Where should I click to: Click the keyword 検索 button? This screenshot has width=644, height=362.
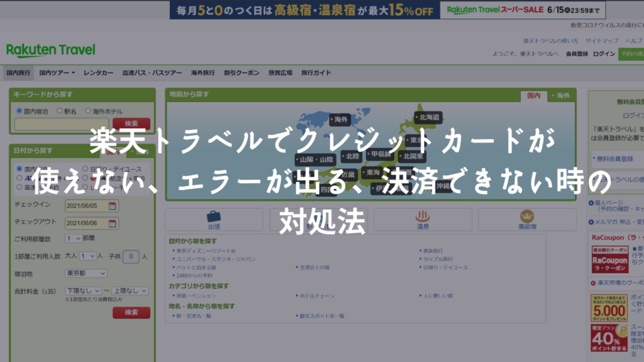point(132,124)
